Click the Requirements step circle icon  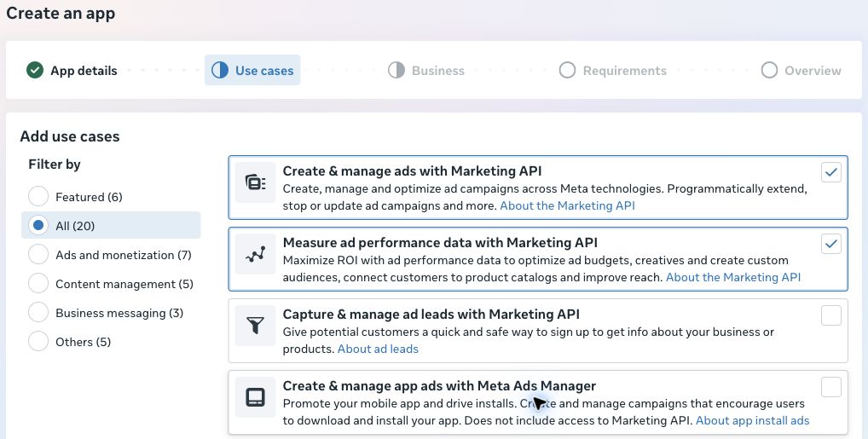(567, 70)
